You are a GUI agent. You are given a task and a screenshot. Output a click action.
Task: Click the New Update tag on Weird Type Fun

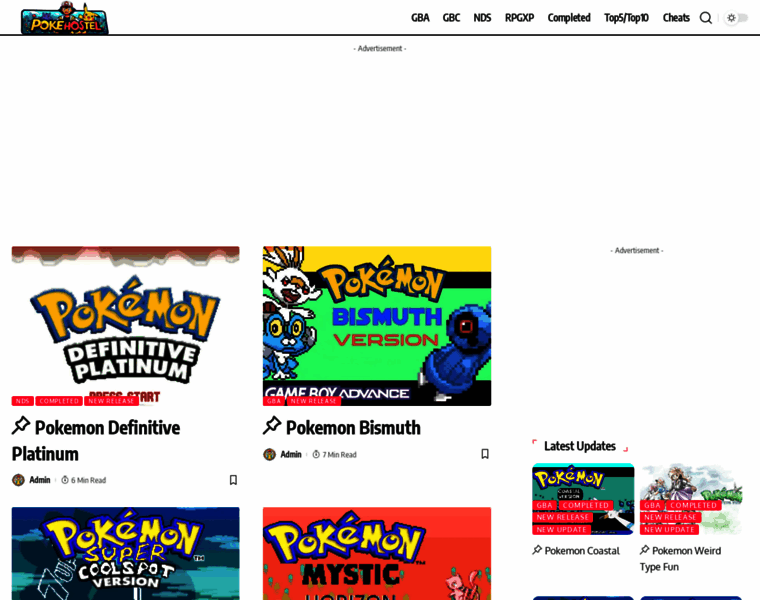669,530
